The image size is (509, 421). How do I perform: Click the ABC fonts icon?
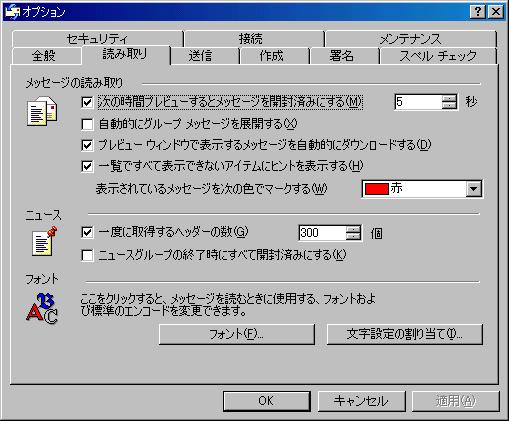(x=42, y=309)
